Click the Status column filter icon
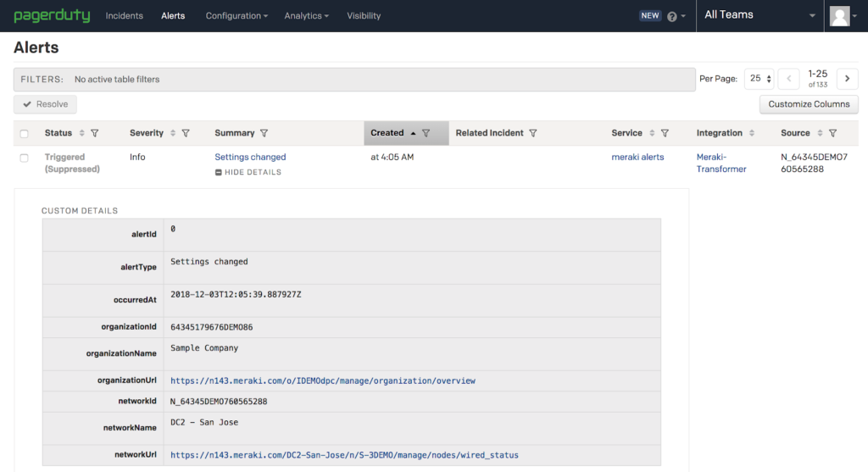 pos(95,133)
